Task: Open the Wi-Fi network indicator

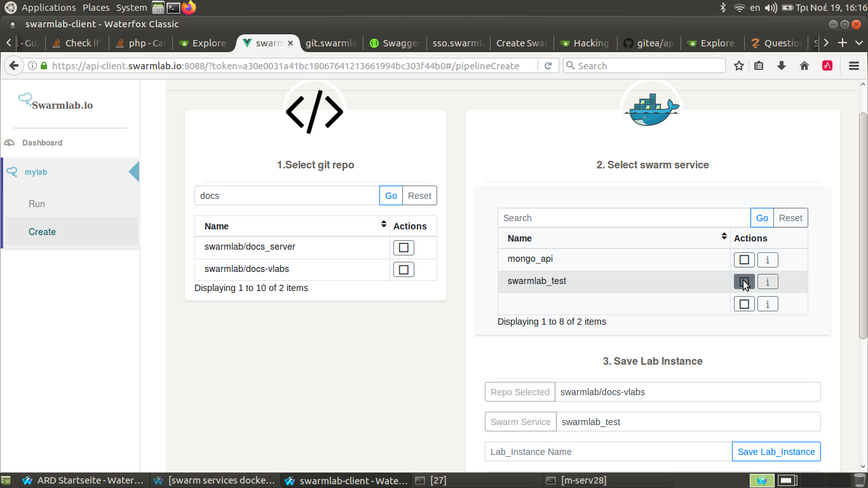Action: click(739, 8)
